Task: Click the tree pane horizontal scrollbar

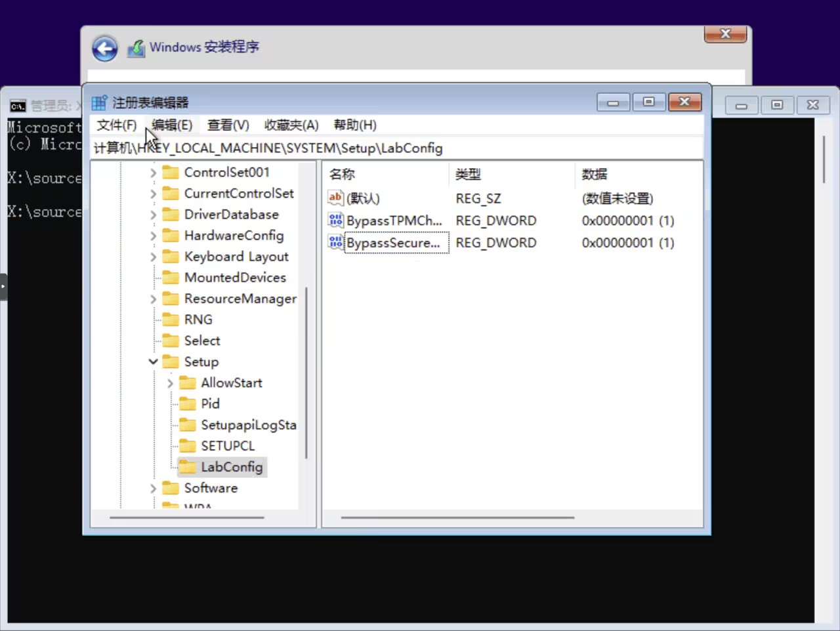Action: (187, 517)
